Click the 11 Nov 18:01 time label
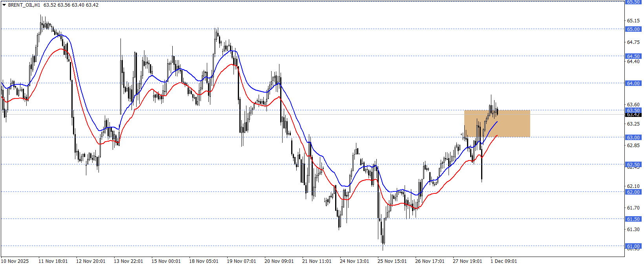 [53, 261]
